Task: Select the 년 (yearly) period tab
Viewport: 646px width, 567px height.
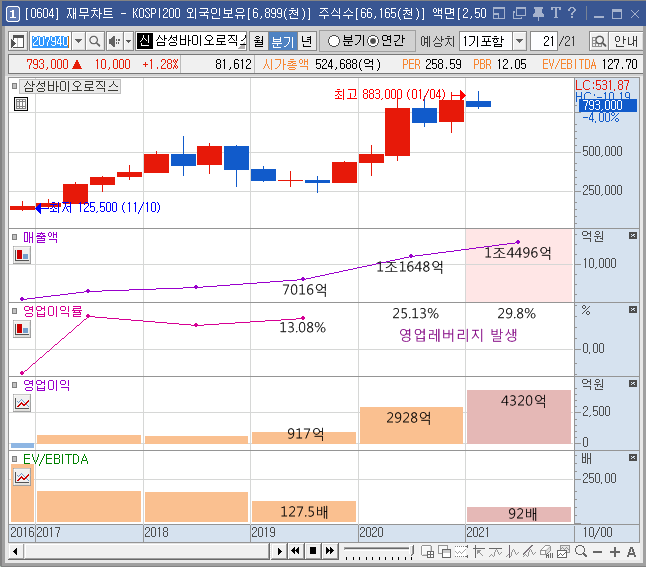Action: (x=306, y=41)
